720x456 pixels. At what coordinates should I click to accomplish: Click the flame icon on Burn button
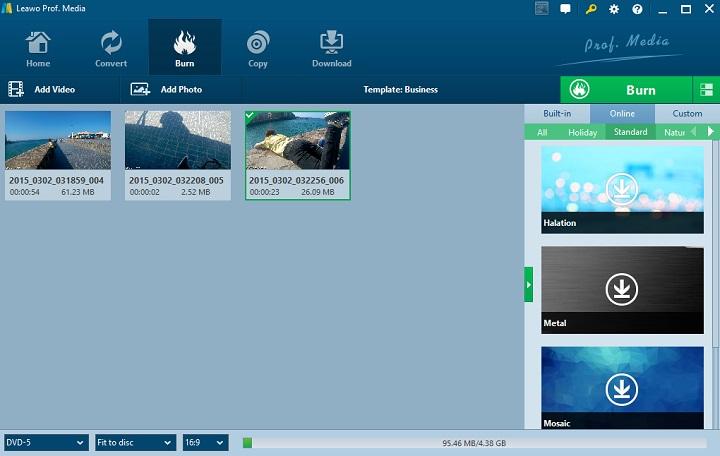pos(579,90)
